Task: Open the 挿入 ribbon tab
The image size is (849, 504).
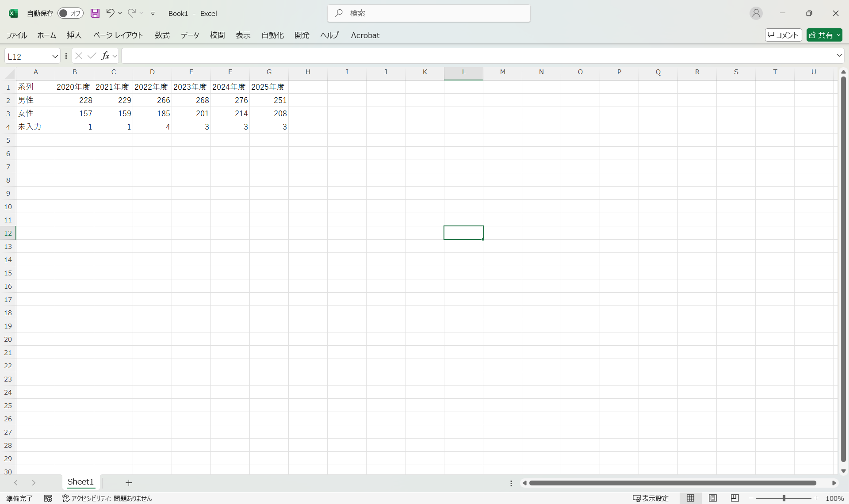Action: click(x=74, y=35)
